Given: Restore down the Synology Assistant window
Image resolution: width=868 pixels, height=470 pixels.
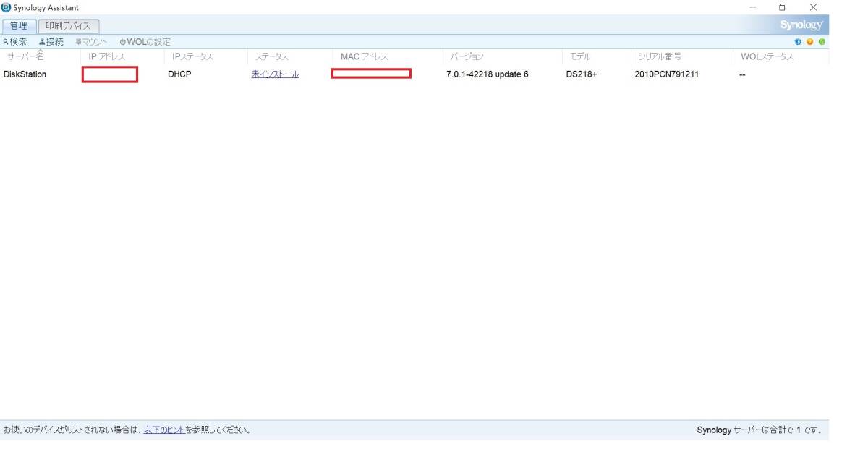Looking at the screenshot, I should [x=783, y=7].
